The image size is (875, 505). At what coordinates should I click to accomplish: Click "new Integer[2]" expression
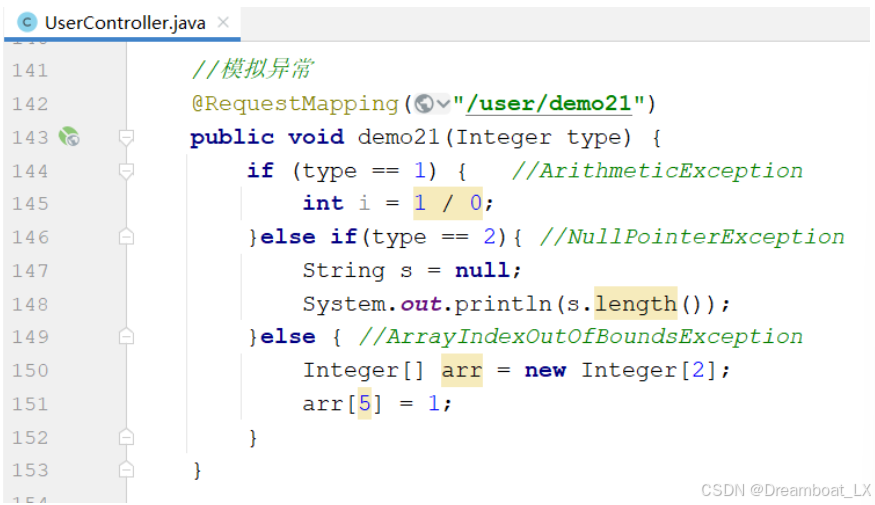[x=621, y=371]
